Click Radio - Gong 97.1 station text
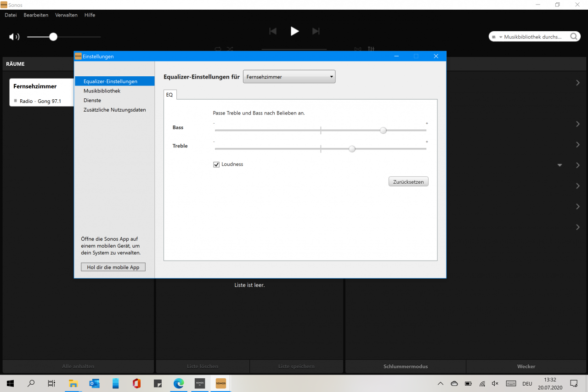Image resolution: width=588 pixels, height=392 pixels. tap(40, 101)
